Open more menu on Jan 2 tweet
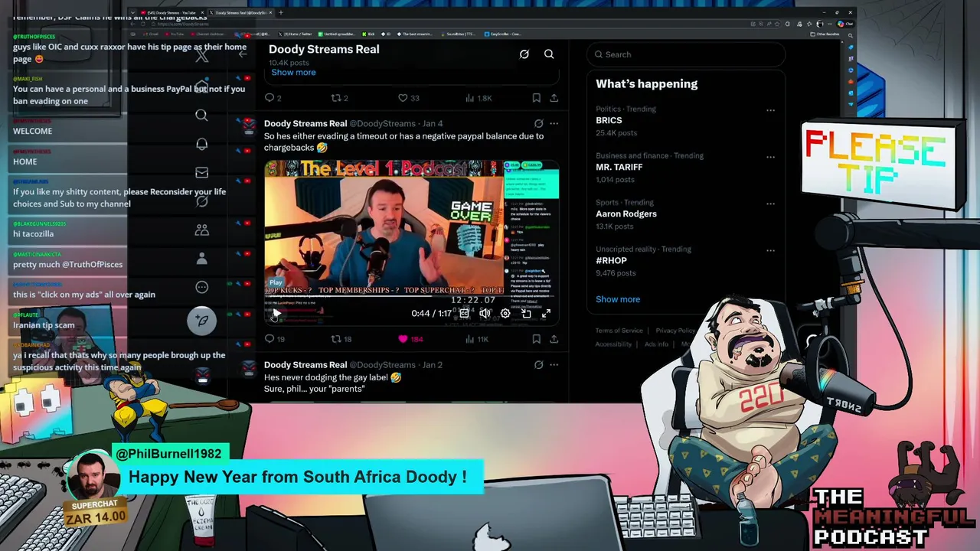 (x=554, y=365)
